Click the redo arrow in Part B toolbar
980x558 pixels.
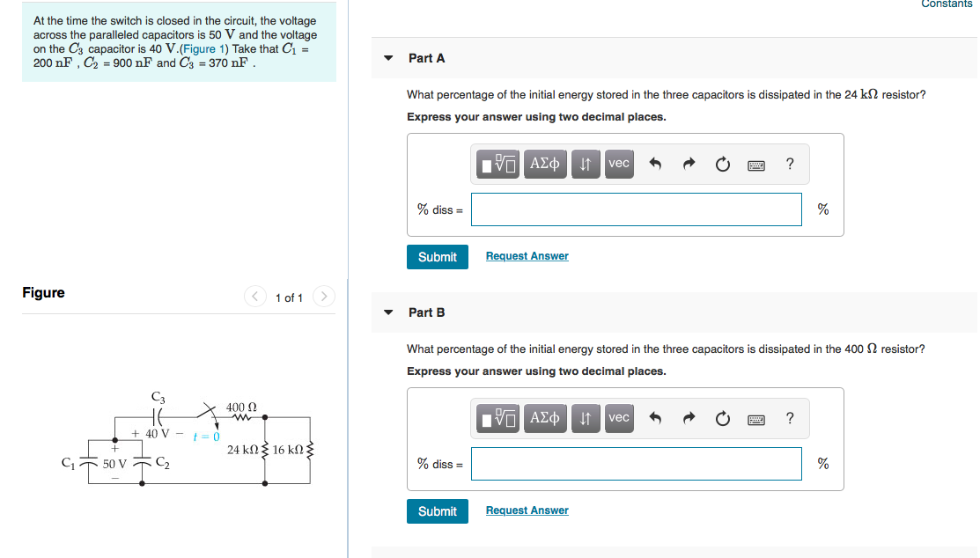pos(689,418)
